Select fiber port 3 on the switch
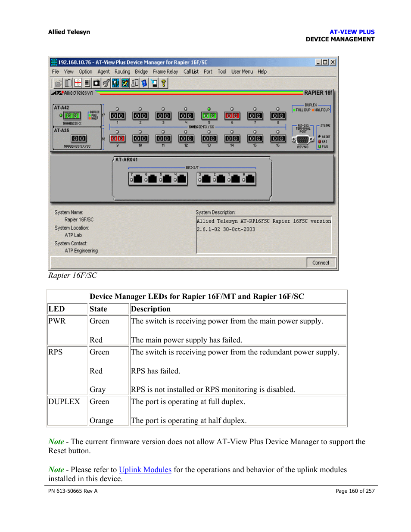This screenshot has width=411, height=532. pyautogui.click(x=163, y=115)
